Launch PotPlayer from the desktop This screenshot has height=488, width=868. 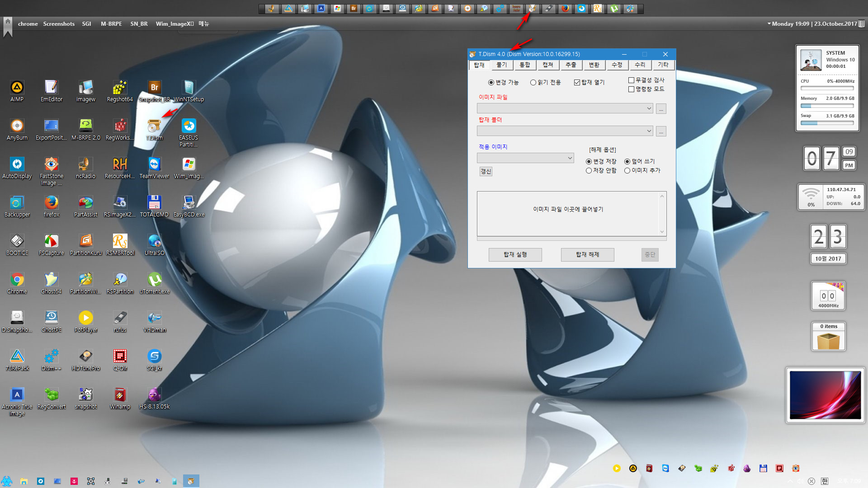[x=86, y=321]
